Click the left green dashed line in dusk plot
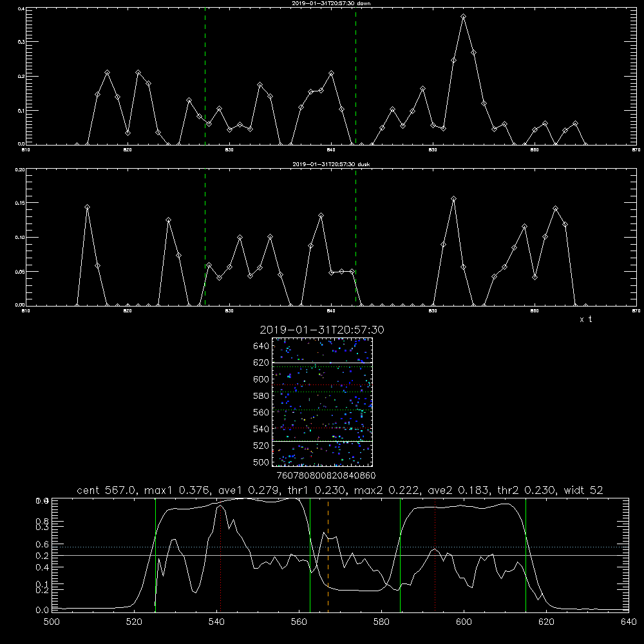Image resolution: width=644 pixels, height=644 pixels. [205, 237]
